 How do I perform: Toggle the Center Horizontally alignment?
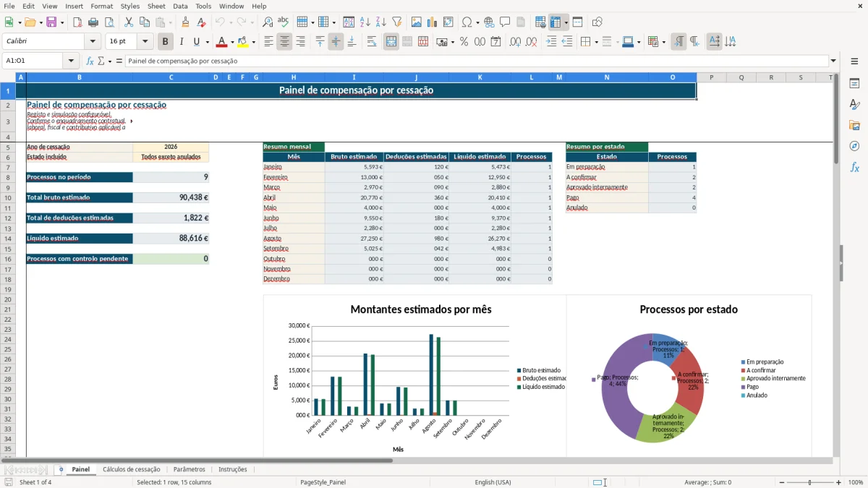point(284,42)
